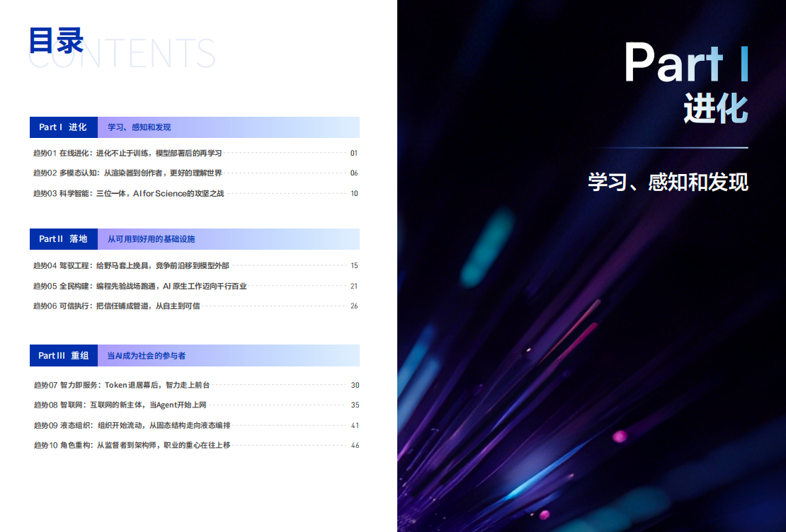Click page number 01 in the contents
Screen dimensions: 786x532
coord(354,154)
